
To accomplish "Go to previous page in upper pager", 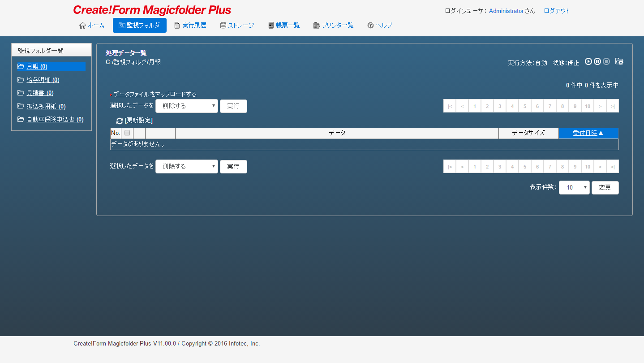I will [462, 106].
